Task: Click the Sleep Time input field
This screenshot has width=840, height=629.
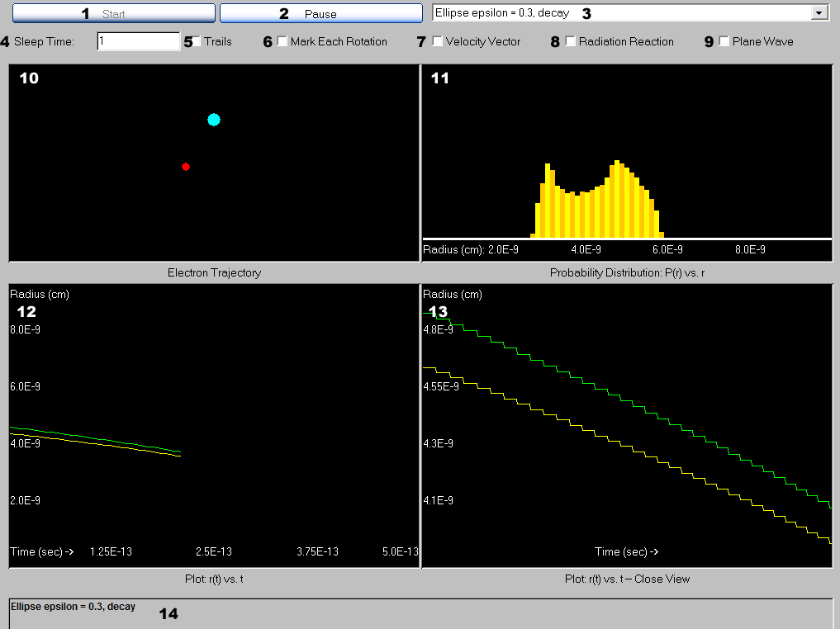Action: click(x=138, y=41)
